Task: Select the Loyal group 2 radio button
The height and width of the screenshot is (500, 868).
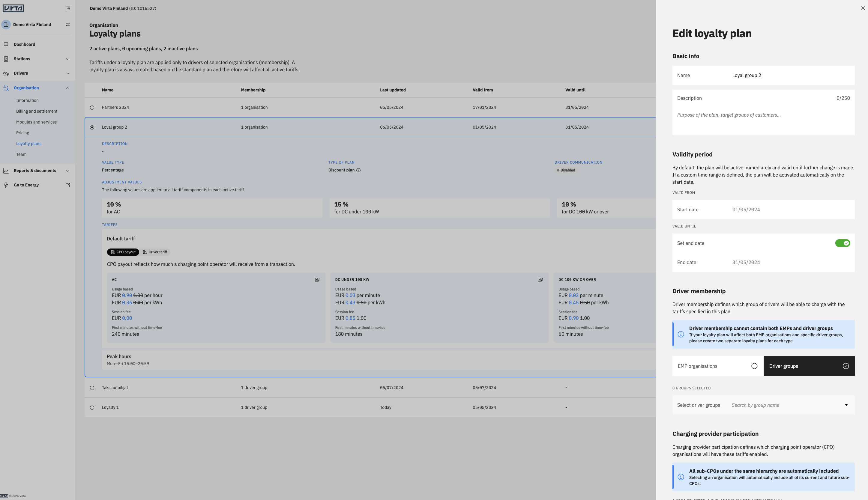Action: click(x=92, y=127)
